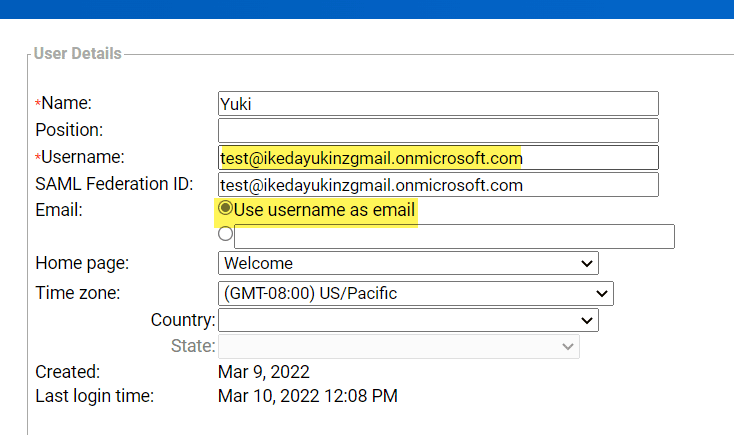Click the required Name label
Image resolution: width=734 pixels, height=435 pixels.
pos(66,103)
